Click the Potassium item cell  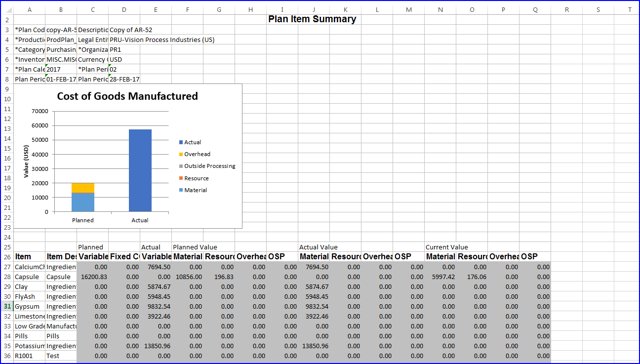(x=29, y=346)
